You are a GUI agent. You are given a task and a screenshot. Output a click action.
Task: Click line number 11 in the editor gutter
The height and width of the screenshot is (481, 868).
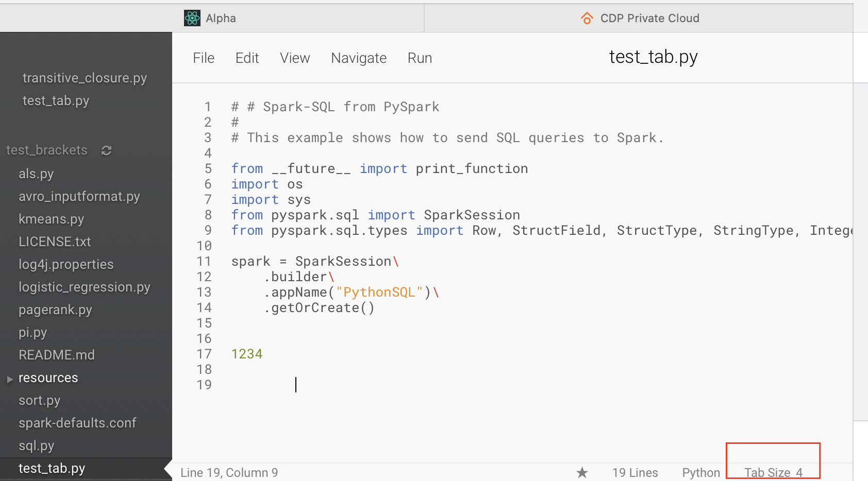[204, 261]
